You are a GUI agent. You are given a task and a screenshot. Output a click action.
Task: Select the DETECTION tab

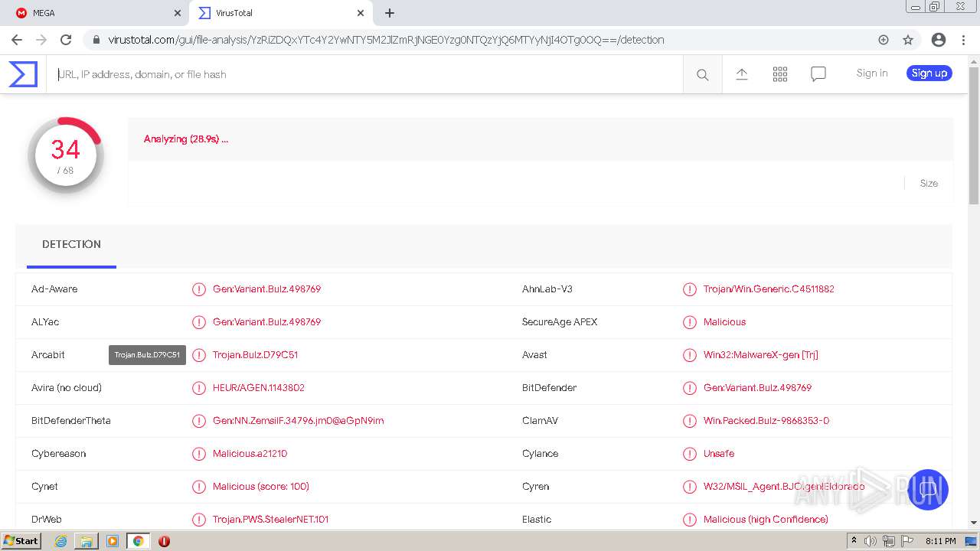click(x=71, y=245)
